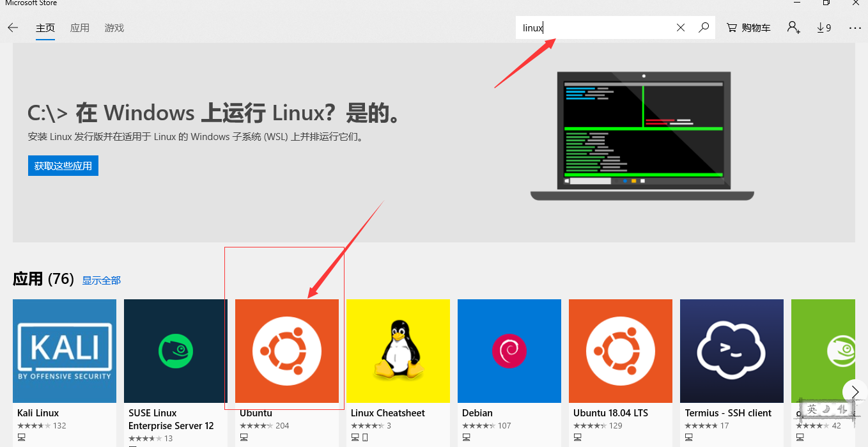The width and height of the screenshot is (868, 447).
Task: Open the 显示全部 link
Action: coord(100,279)
